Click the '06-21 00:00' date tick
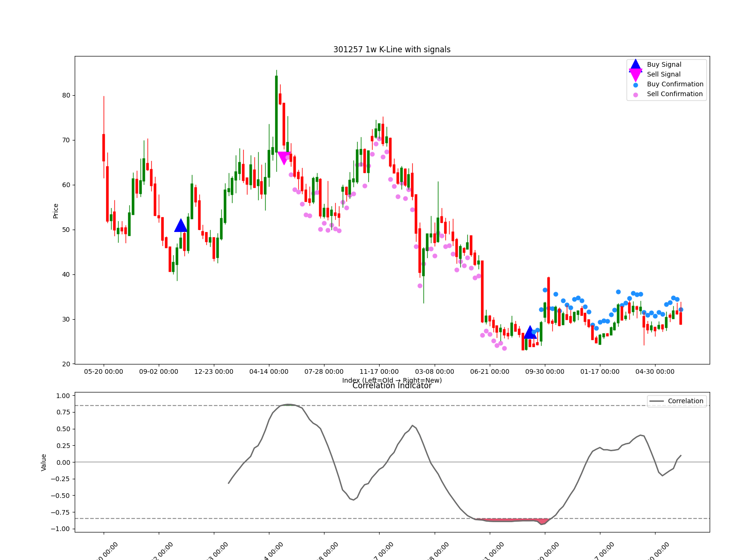This screenshot has height=560, width=747. point(490,372)
